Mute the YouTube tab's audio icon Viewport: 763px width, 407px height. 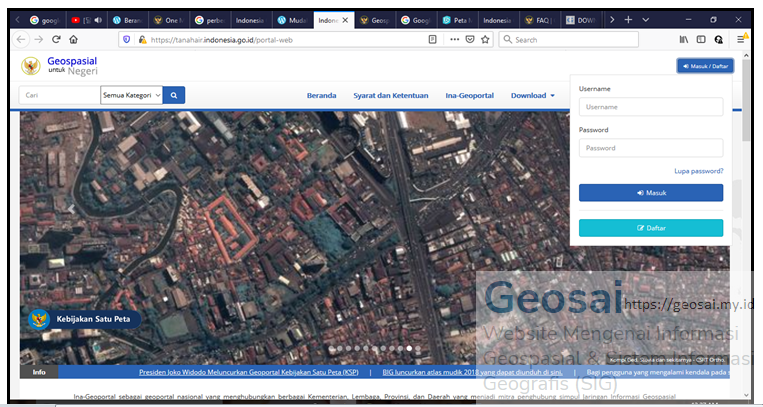click(x=98, y=20)
